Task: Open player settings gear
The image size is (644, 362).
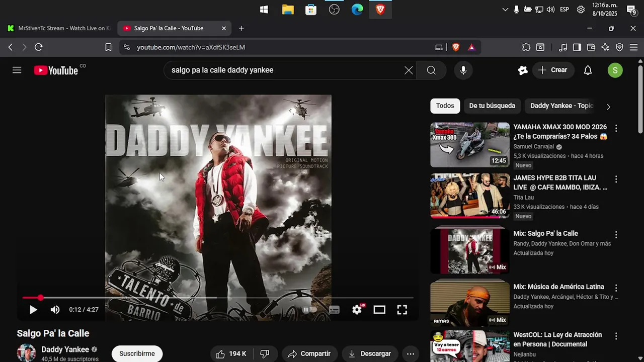Action: (357, 310)
